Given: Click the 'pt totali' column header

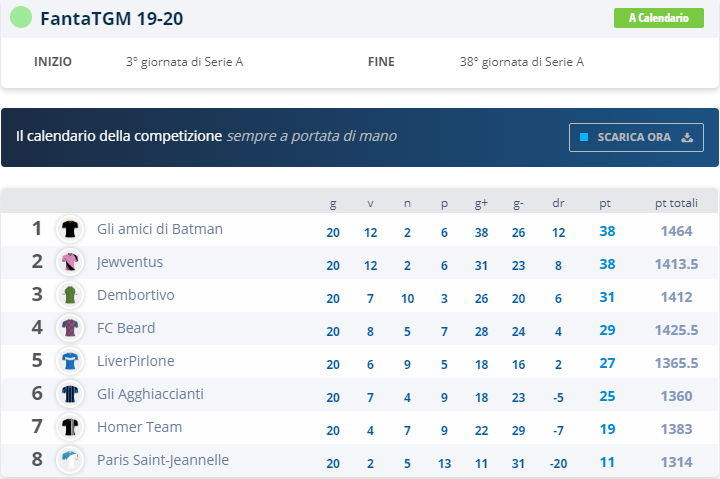Looking at the screenshot, I should [x=676, y=203].
